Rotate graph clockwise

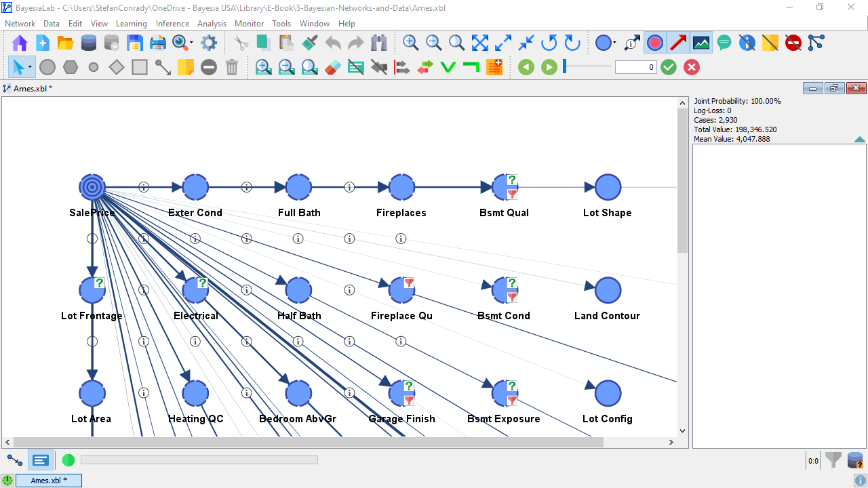tap(572, 43)
